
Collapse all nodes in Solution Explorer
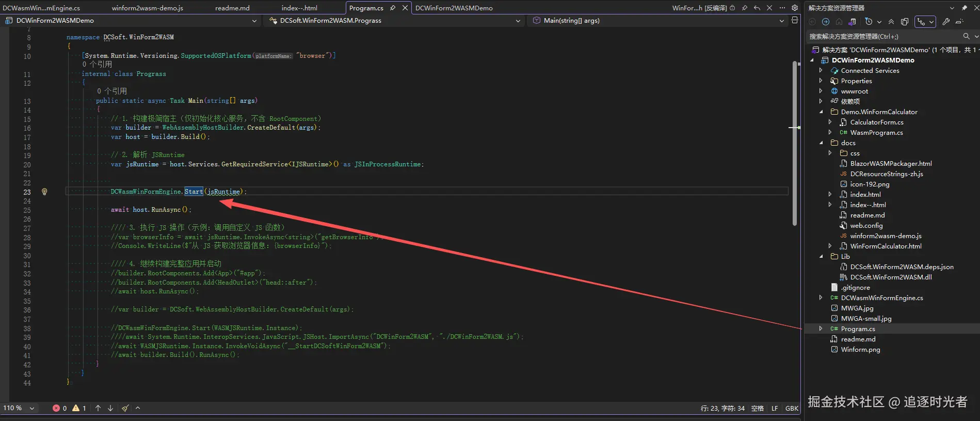pos(891,22)
